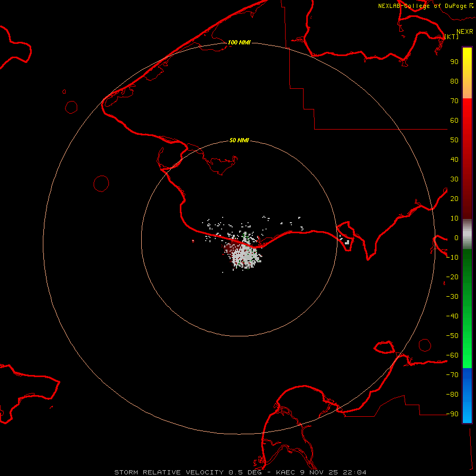
Task: Click the [KT] units label
Action: (x=452, y=36)
